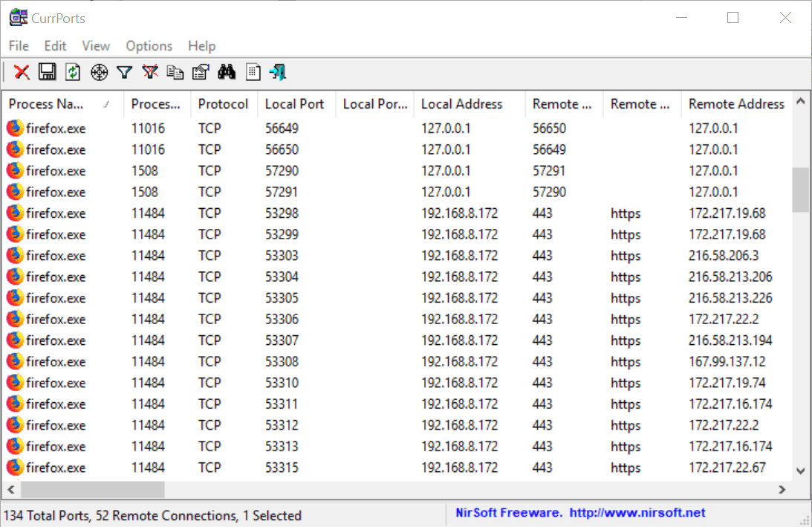Sort by the Local Port column header
This screenshot has width=812, height=527.
point(296,104)
